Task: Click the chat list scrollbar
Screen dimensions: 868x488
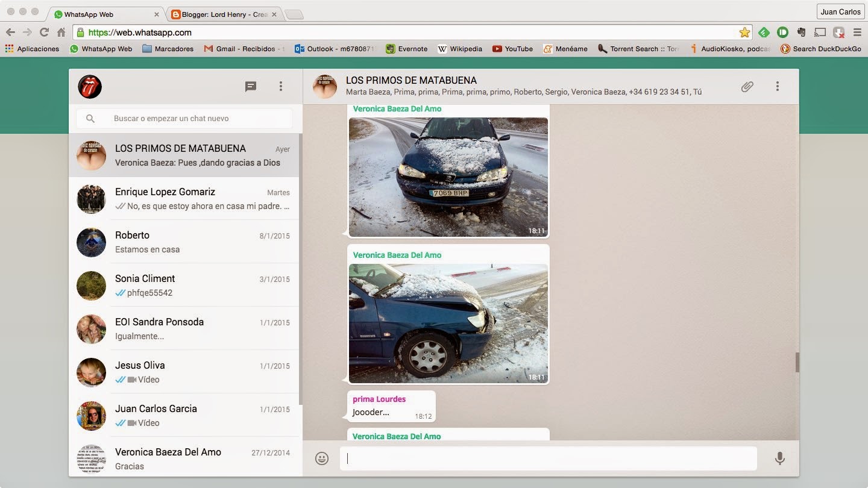Action: point(300,269)
